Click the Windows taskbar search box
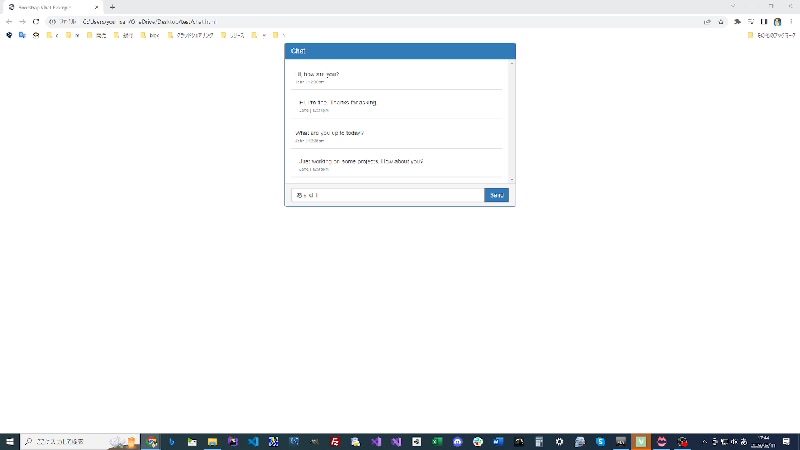Screen dimensions: 800x450 point(65,441)
